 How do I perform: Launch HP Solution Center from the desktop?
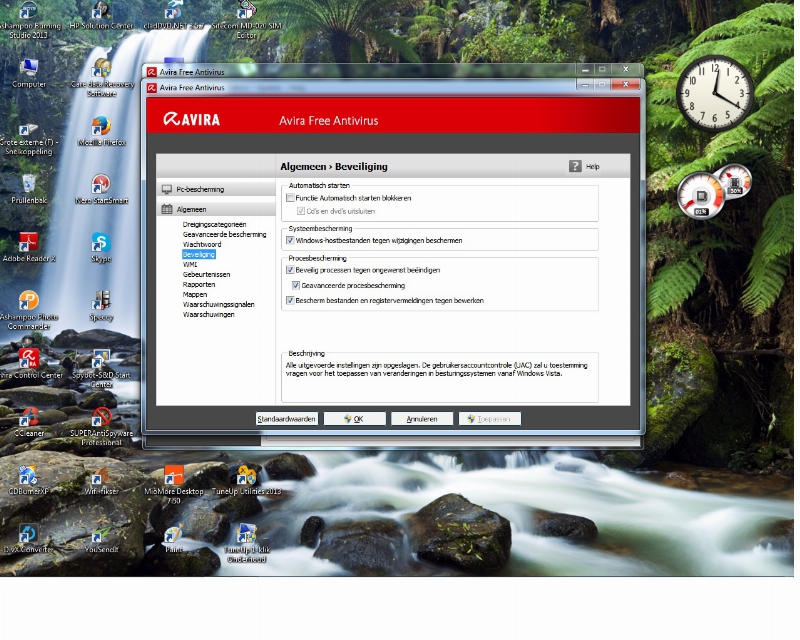pyautogui.click(x=101, y=15)
